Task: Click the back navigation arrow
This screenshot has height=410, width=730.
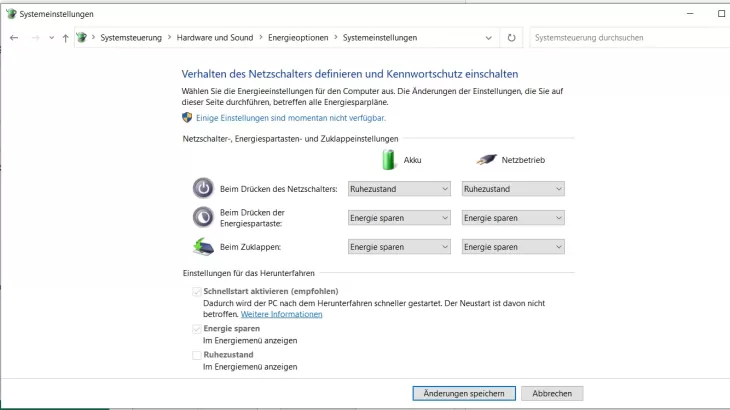Action: [x=14, y=38]
